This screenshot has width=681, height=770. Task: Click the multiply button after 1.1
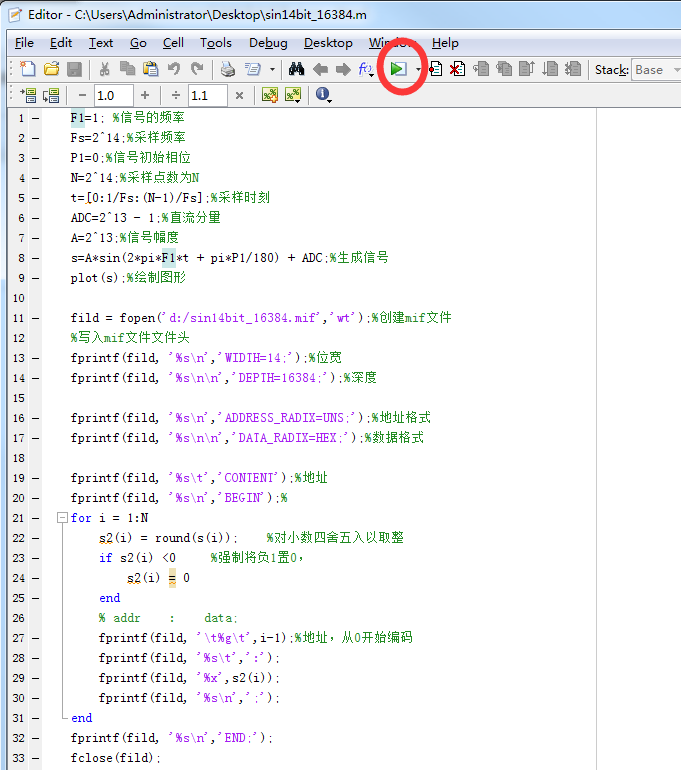pos(239,95)
